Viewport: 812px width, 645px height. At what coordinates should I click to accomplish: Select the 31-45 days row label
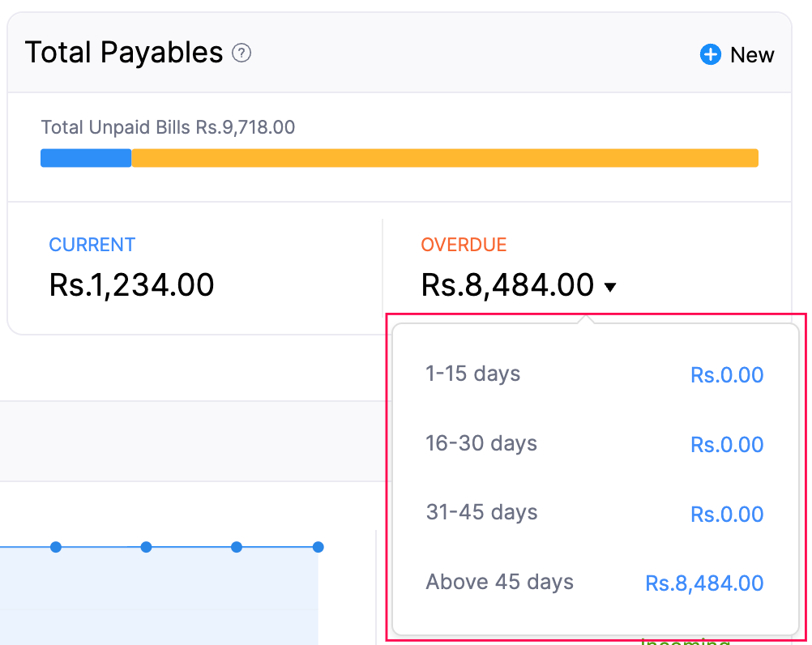click(x=481, y=513)
